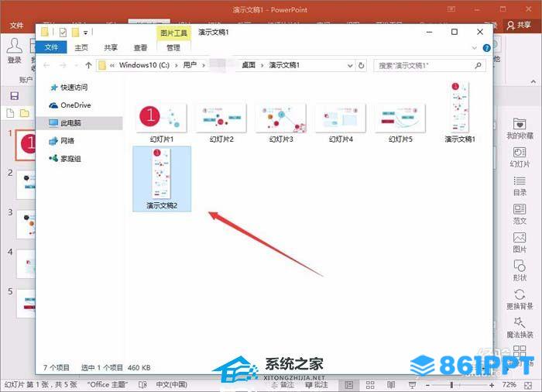The width and height of the screenshot is (542, 392).
Task: Select OneDrive in navigation pane
Action: coord(70,105)
